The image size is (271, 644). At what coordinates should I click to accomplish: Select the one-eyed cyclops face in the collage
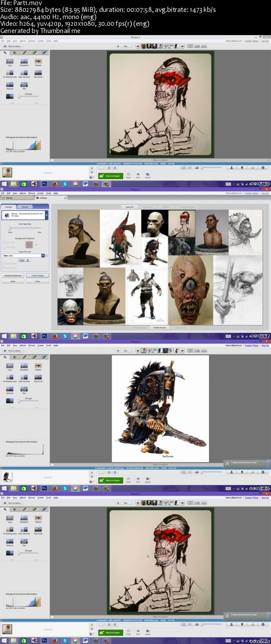[x=191, y=290]
